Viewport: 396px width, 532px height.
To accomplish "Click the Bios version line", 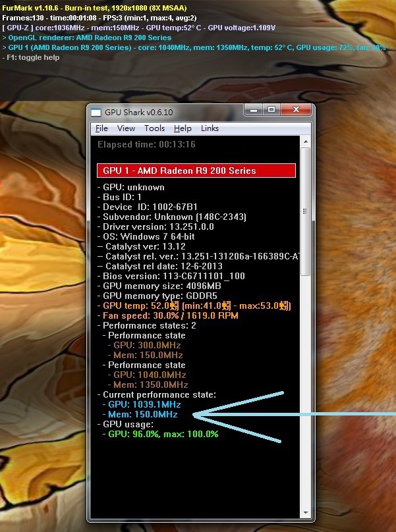I will coord(171,276).
